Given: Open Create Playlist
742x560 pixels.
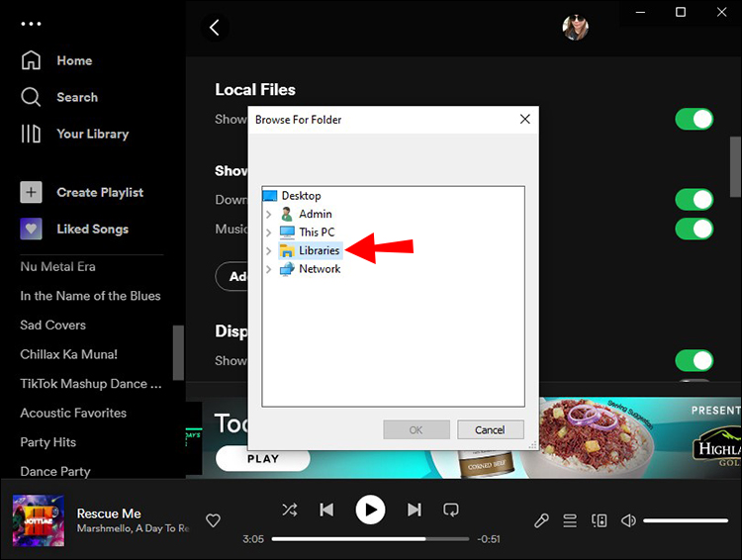Looking at the screenshot, I should coord(100,192).
